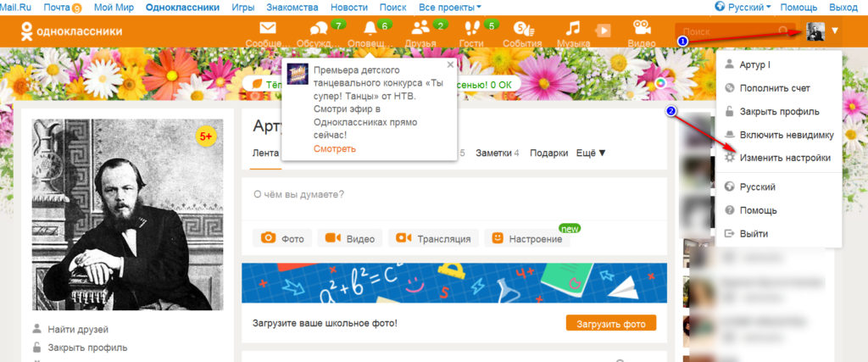Expand the Русский language dropdown in top bar
Screen dimensions: 868x362
pos(743,7)
